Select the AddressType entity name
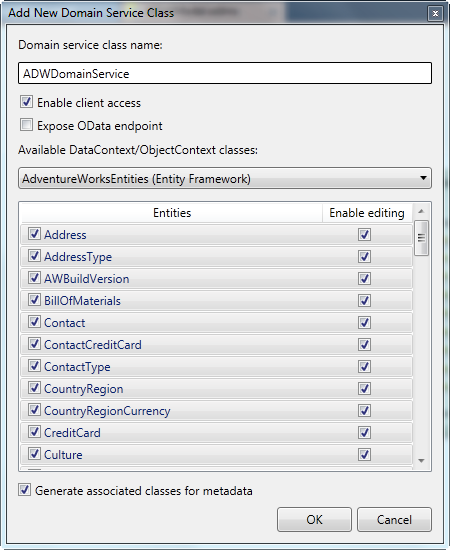The image size is (450, 550). (78, 257)
